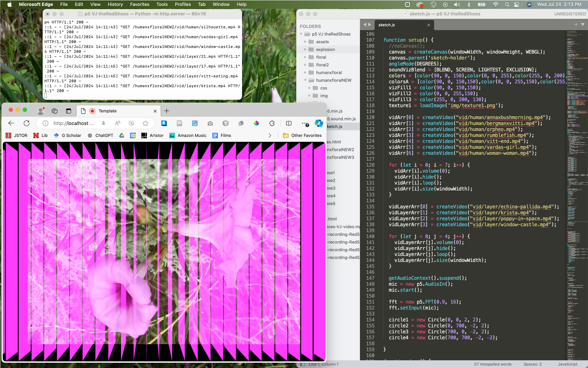Image resolution: width=588 pixels, height=368 pixels.
Task: Click the voice search microphone icon
Action: (104, 123)
